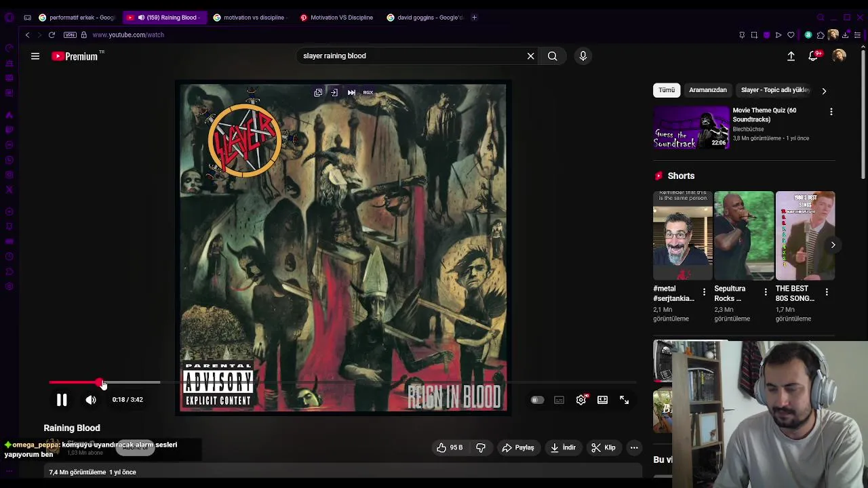Start voice search with the microphone
This screenshot has height=488, width=868.
pos(583,56)
